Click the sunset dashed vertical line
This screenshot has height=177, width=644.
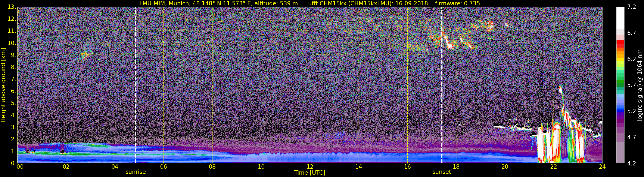coord(442,85)
